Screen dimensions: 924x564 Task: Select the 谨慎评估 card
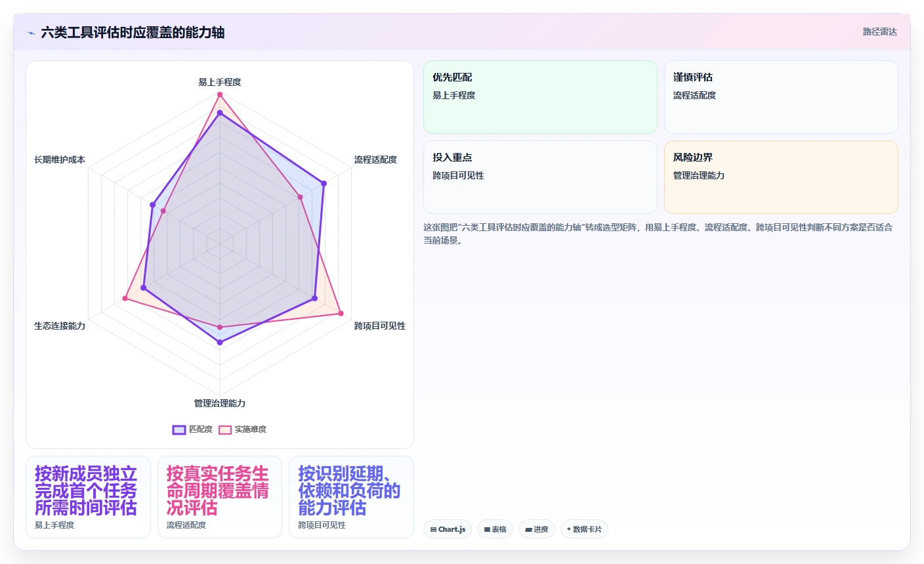pos(781,97)
